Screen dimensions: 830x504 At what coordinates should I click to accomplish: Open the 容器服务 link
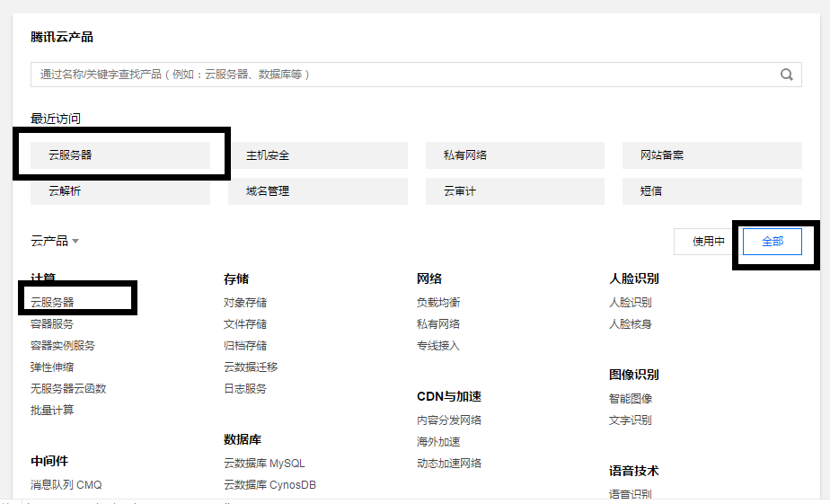[x=52, y=324]
